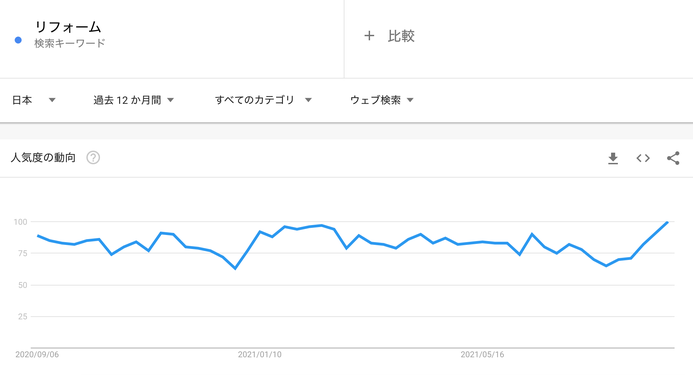Select the blue dot next to リフォーム

[x=18, y=40]
